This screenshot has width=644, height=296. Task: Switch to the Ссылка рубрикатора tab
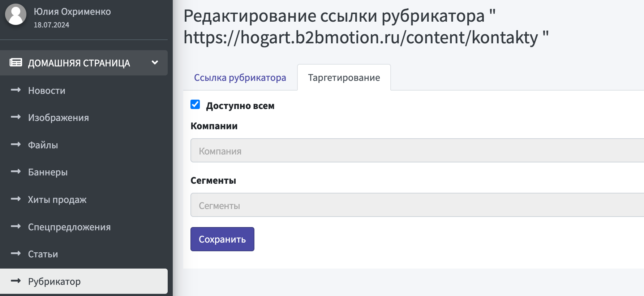coord(240,78)
